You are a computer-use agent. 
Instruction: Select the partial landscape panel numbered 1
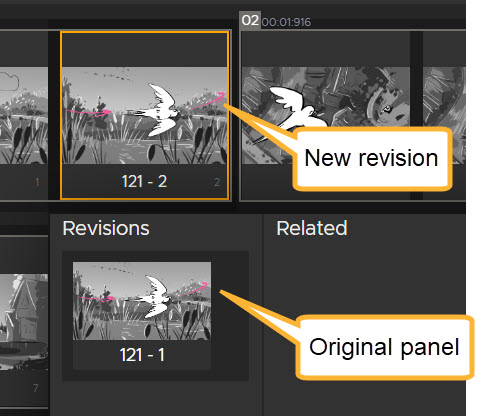coord(24,115)
